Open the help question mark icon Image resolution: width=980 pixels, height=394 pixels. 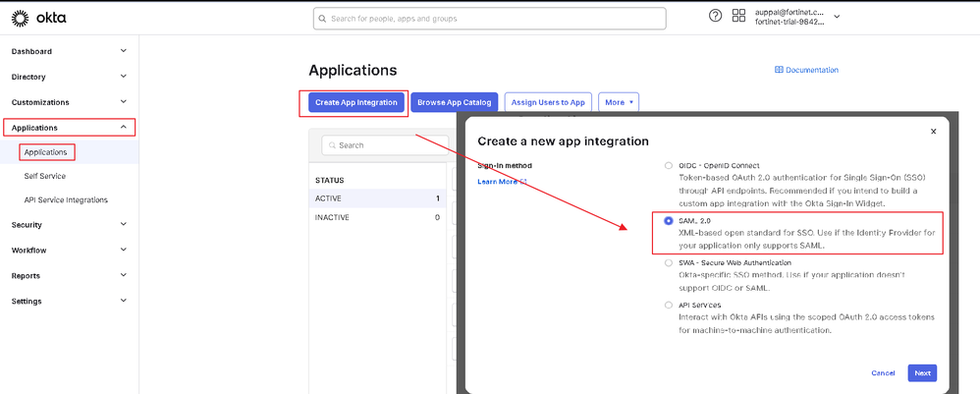[x=715, y=16]
